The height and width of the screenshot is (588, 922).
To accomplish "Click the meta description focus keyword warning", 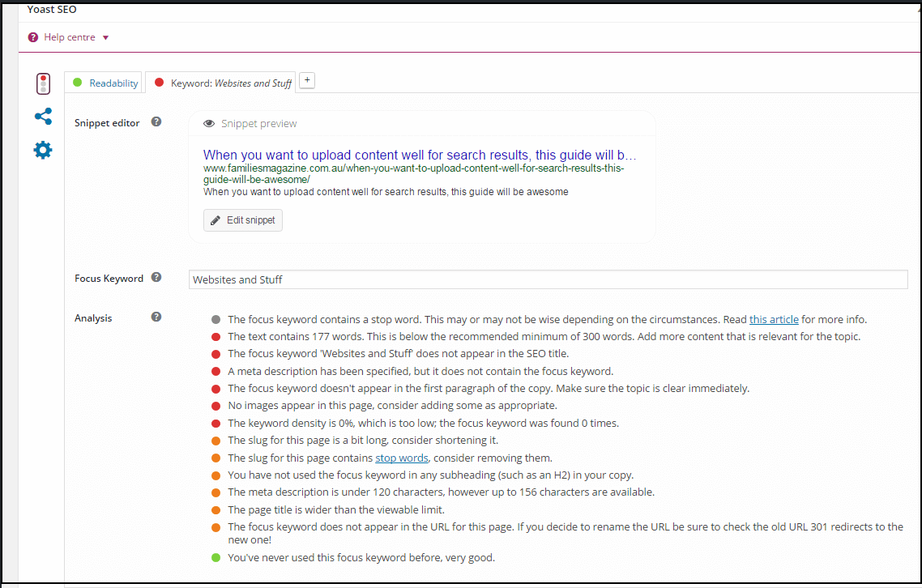I will tap(420, 371).
